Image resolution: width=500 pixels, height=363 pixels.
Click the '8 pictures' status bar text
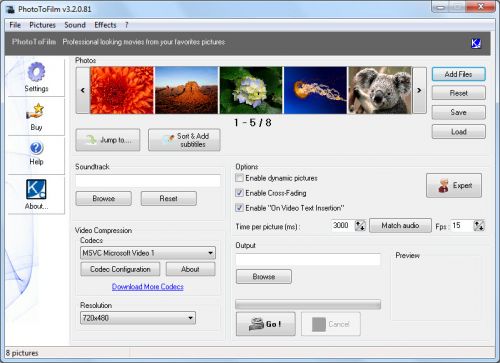pyautogui.click(x=22, y=353)
